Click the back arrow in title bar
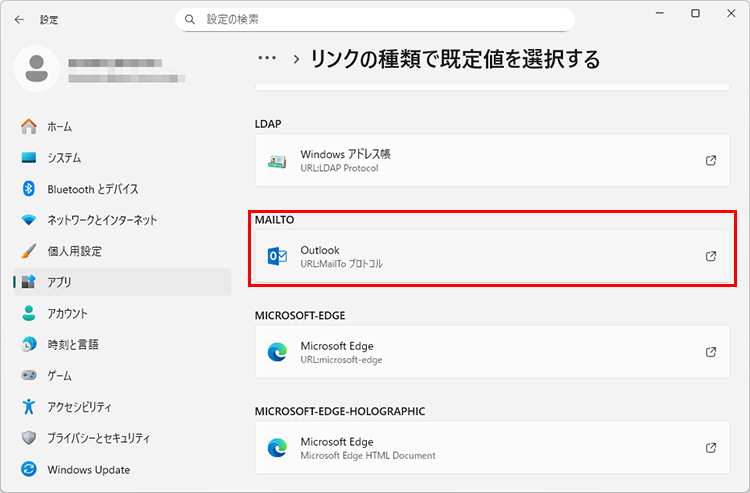Viewport: 750px width, 493px height. coord(19,19)
